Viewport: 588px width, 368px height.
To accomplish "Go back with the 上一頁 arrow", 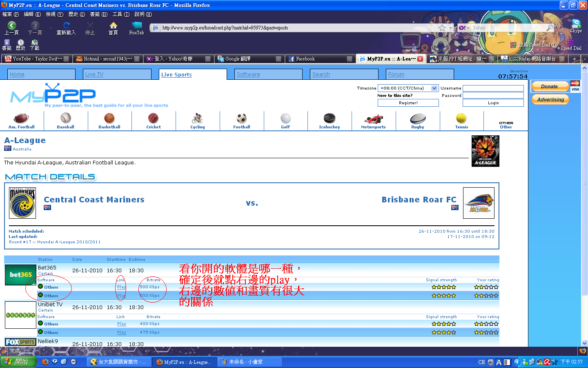I will pyautogui.click(x=11, y=26).
